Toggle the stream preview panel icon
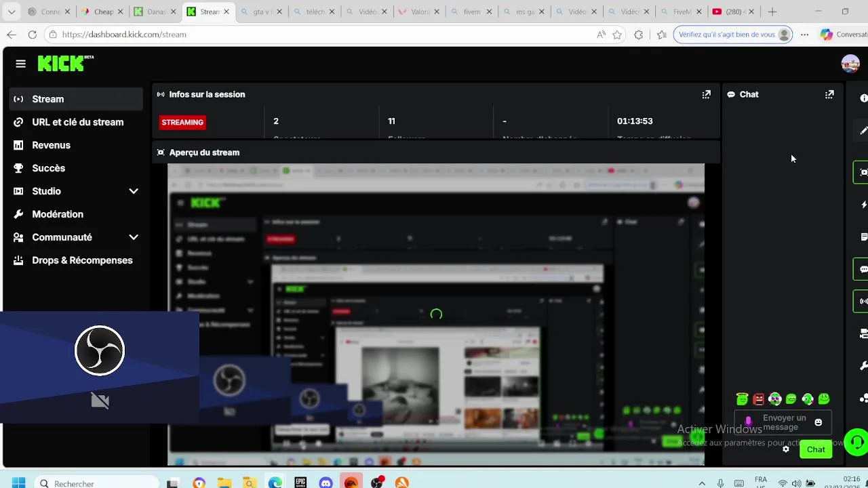The height and width of the screenshot is (488, 868). coord(863,172)
